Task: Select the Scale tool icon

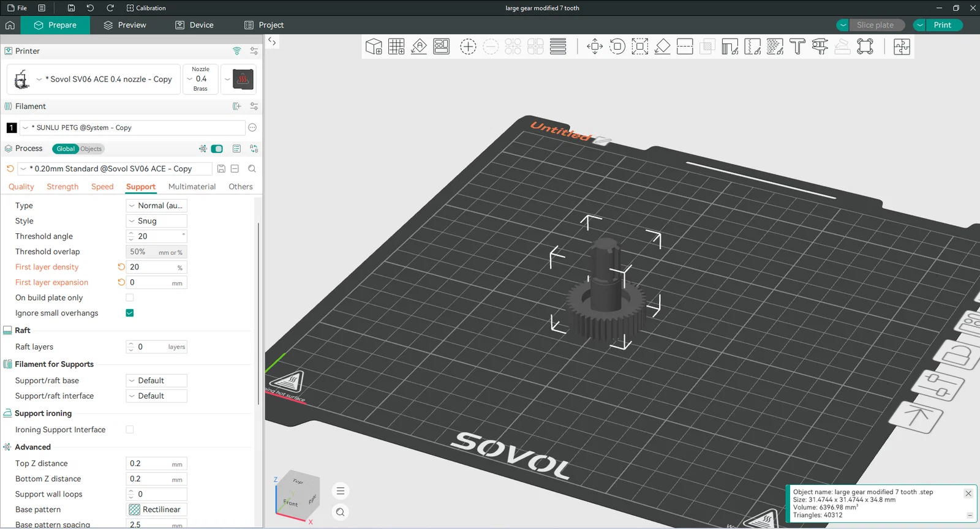Action: coord(640,47)
